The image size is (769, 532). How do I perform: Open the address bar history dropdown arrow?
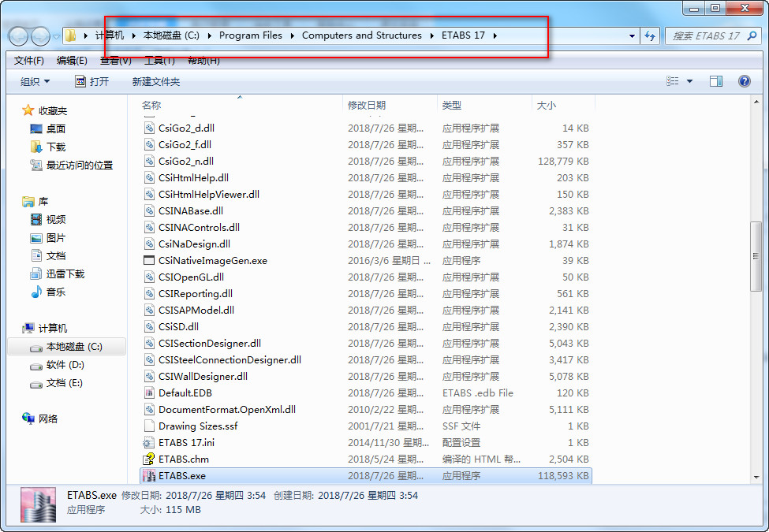click(x=632, y=35)
